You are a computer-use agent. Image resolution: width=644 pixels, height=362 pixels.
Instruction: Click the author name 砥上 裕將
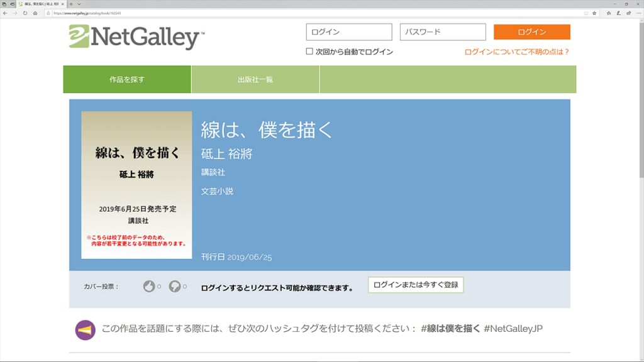[x=226, y=154]
